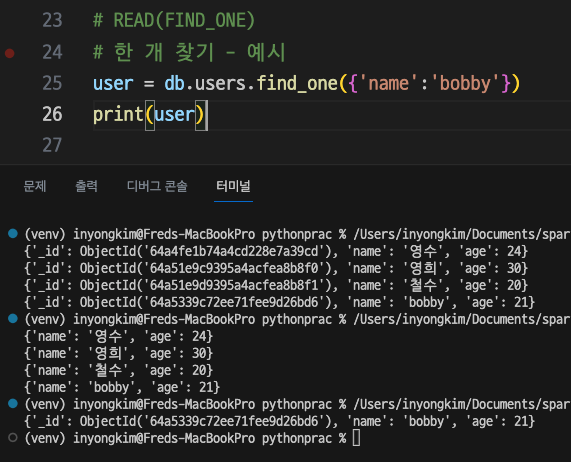Click line number 27 in gutter
Viewport: 571px width, 462px height.
click(52, 145)
